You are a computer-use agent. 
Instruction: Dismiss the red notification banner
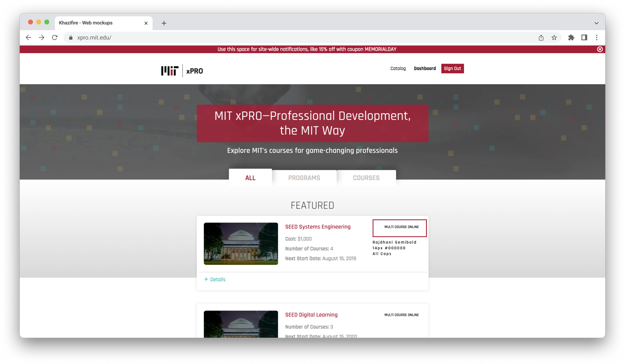pos(600,49)
